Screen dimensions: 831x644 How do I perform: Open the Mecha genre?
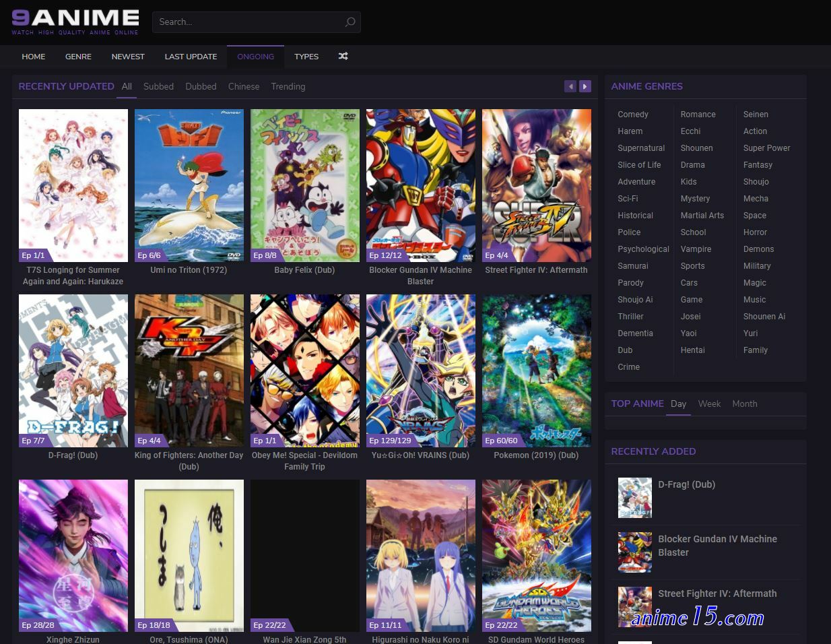(x=756, y=199)
